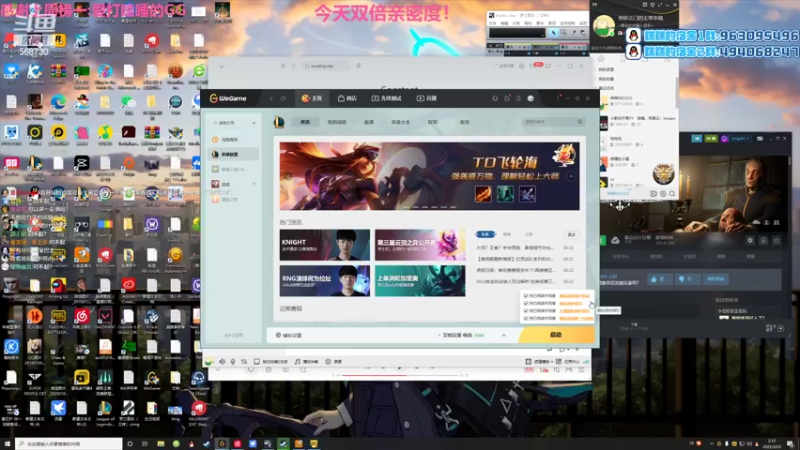Show the next banner with the right arrow
The image size is (800, 450).
[x=571, y=177]
